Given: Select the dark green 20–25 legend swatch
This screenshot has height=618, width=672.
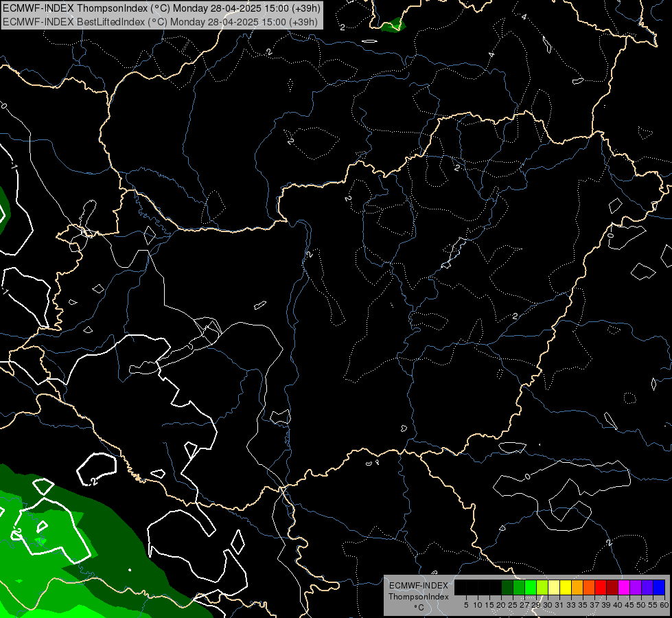Looking at the screenshot, I should (507, 587).
